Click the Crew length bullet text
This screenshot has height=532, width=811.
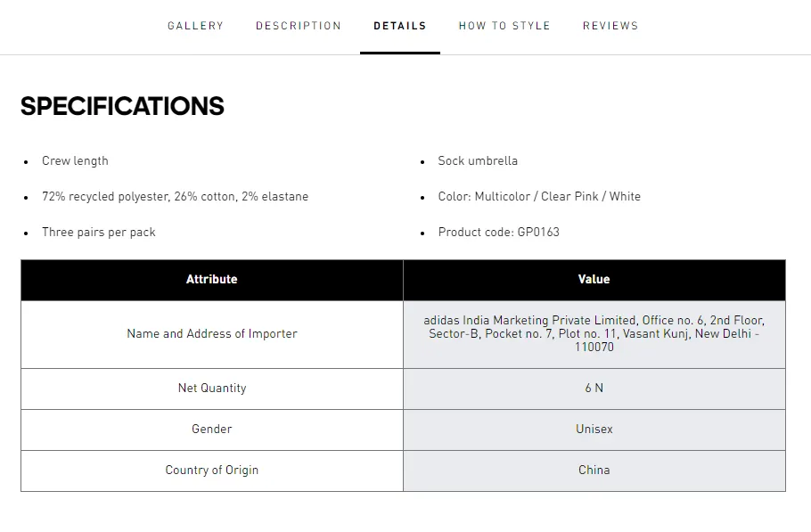coord(75,161)
